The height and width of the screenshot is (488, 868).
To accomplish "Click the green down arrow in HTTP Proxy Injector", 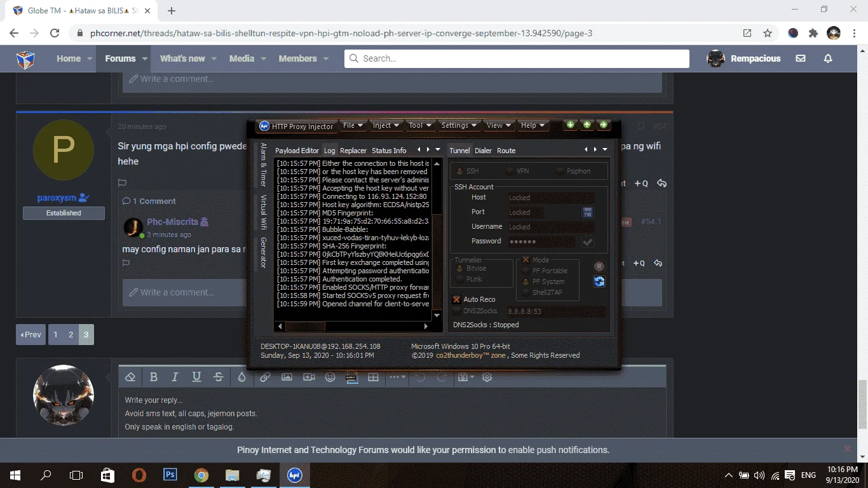I will tap(571, 125).
